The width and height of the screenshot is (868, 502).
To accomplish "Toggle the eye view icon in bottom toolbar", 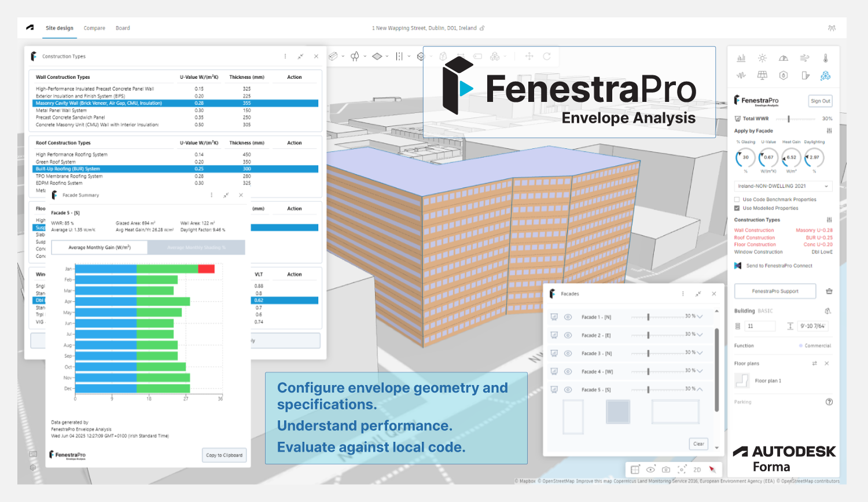I will click(650, 470).
